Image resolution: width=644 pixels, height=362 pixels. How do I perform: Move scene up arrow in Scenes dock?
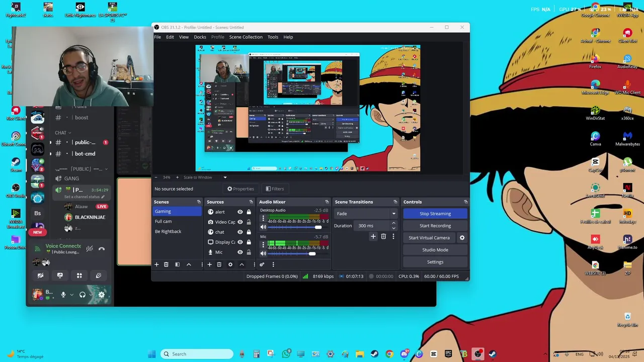point(189,264)
